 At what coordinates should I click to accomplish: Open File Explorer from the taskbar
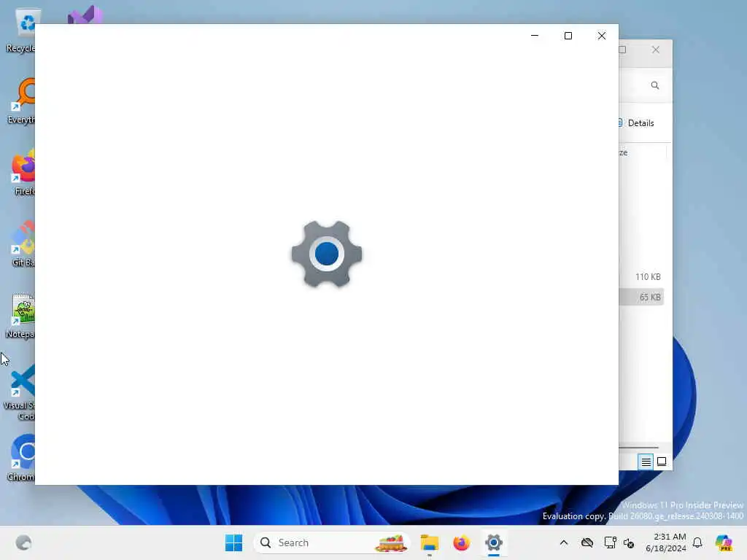[429, 542]
